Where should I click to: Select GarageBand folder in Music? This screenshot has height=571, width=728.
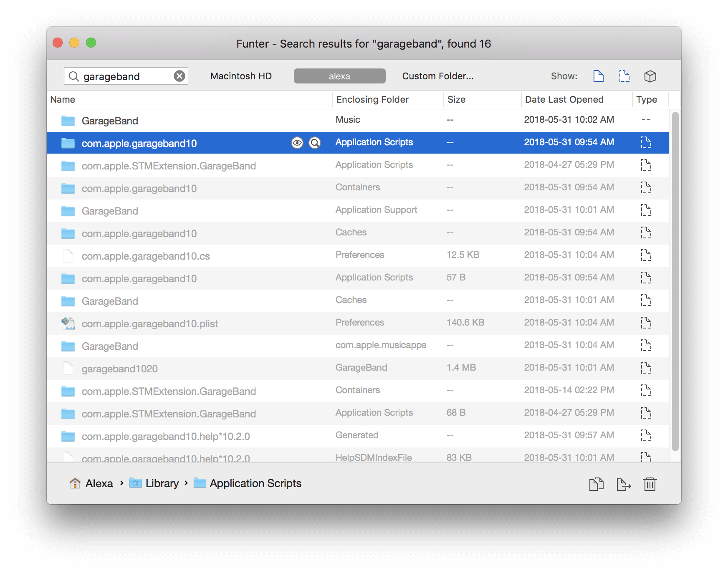358,121
